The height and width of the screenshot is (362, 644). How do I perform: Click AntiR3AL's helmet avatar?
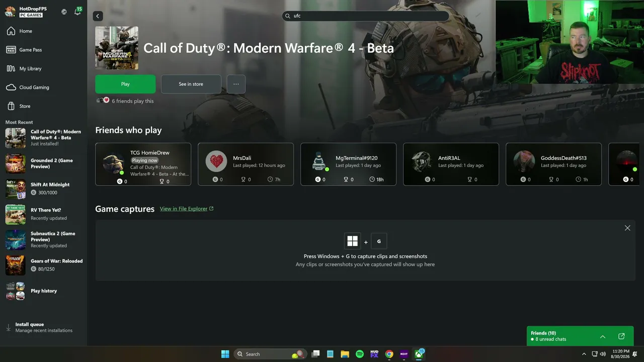click(x=422, y=161)
